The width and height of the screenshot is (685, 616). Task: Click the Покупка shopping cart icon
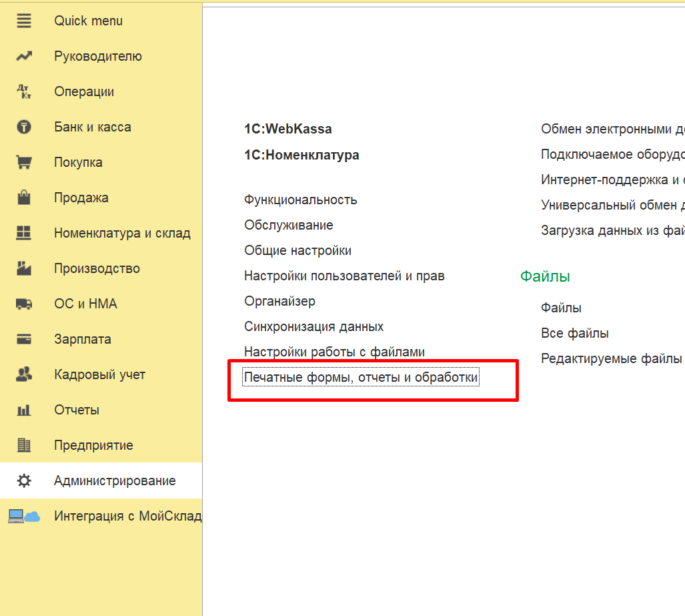24,163
